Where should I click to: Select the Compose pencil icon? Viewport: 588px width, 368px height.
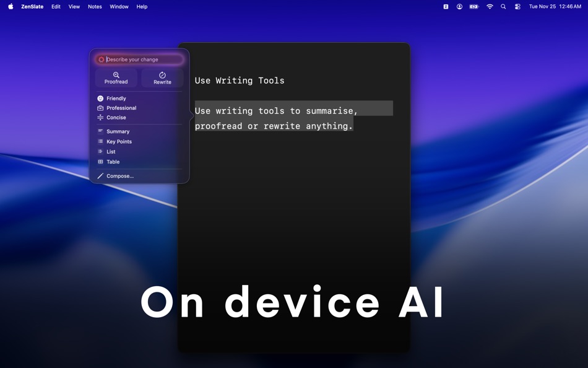pos(99,175)
